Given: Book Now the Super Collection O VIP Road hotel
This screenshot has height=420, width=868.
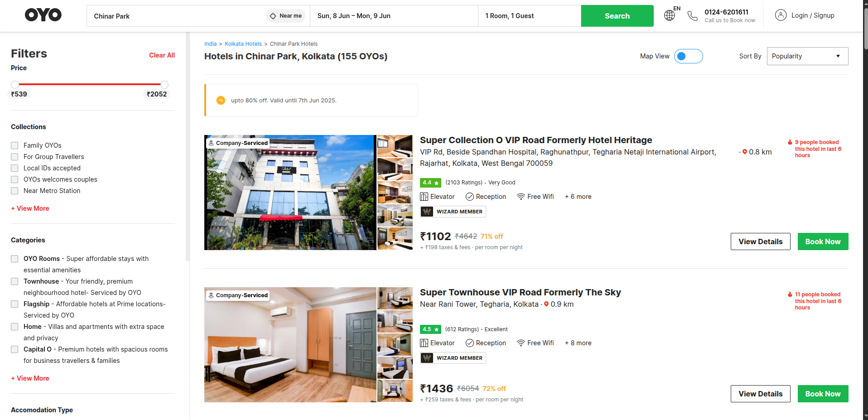Looking at the screenshot, I should click(x=822, y=241).
